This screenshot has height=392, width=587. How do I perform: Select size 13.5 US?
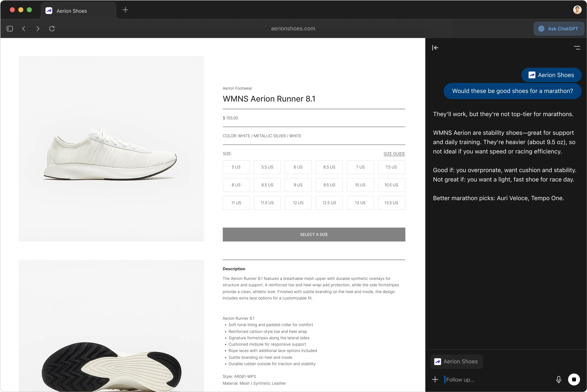tap(392, 203)
